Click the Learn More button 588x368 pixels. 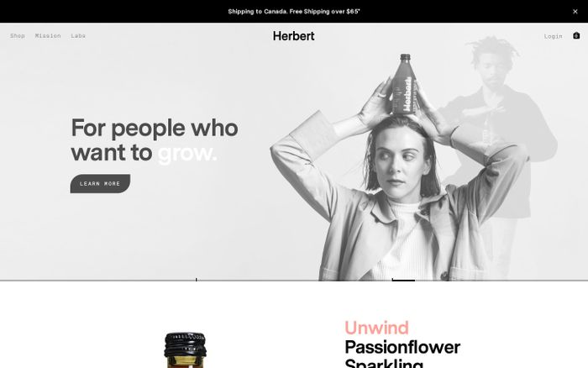pyautogui.click(x=100, y=183)
